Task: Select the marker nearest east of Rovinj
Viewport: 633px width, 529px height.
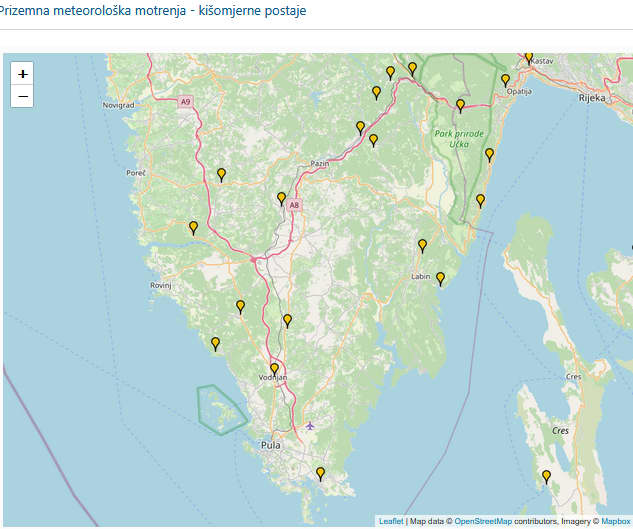Action: (240, 306)
